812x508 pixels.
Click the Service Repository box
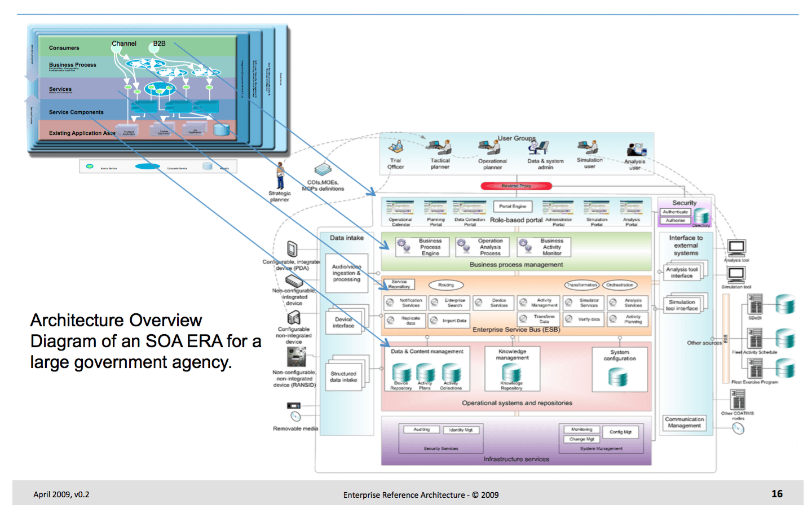[400, 284]
